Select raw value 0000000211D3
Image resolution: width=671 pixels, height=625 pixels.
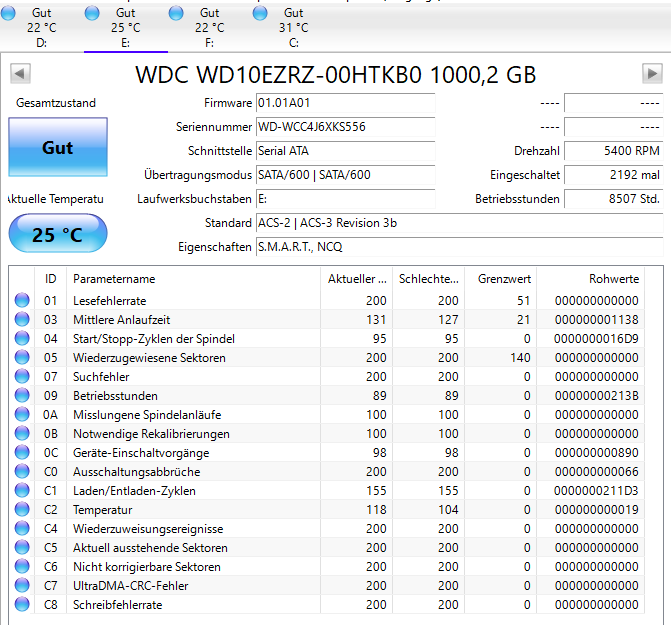(596, 491)
